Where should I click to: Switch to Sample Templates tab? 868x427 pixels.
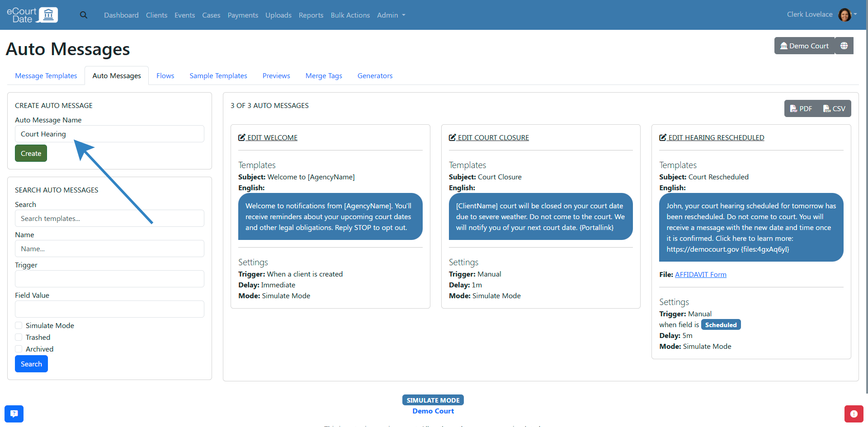pos(218,75)
